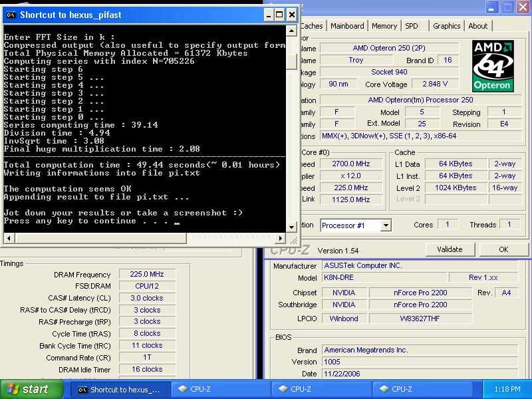The image size is (532, 399).
Task: Open the first CPU-Z taskbar button
Action: [x=220, y=390]
